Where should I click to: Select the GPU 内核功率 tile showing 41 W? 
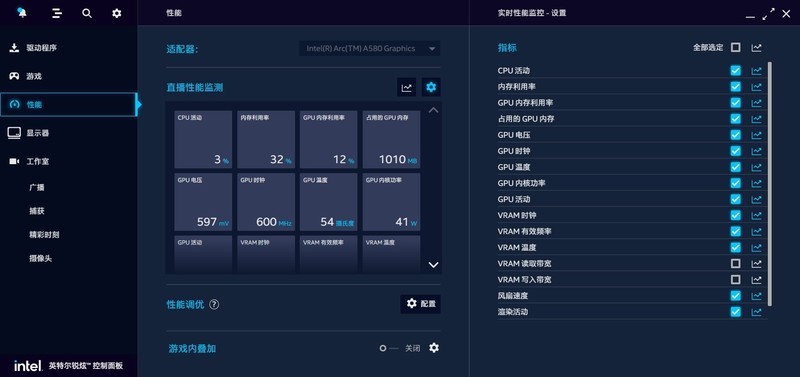pyautogui.click(x=391, y=202)
